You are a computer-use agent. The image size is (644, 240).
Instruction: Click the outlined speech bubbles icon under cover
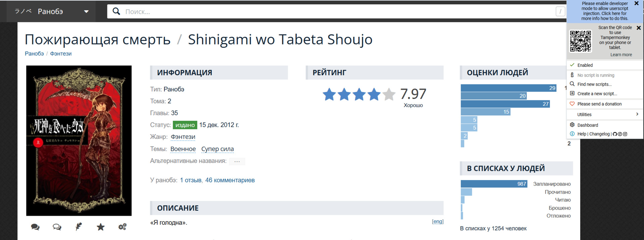(x=57, y=227)
